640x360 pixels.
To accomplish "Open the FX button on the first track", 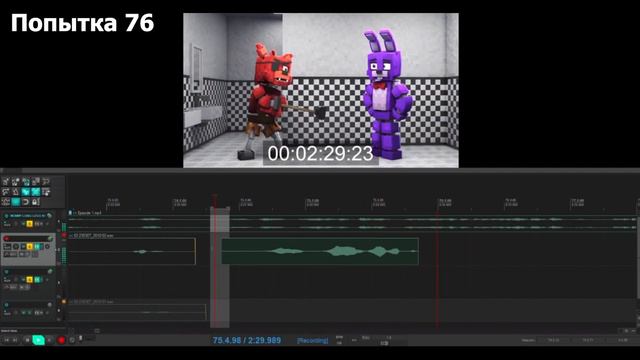I will [37, 224].
